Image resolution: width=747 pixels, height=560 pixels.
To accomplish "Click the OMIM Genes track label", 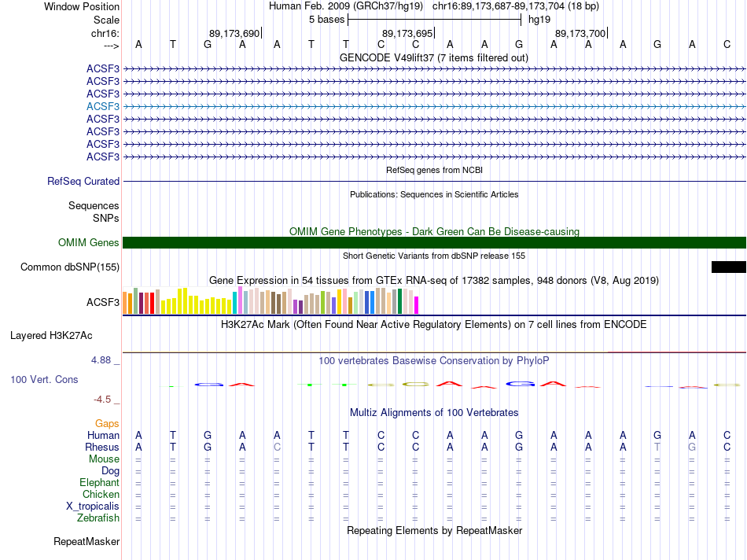I will tap(89, 242).
